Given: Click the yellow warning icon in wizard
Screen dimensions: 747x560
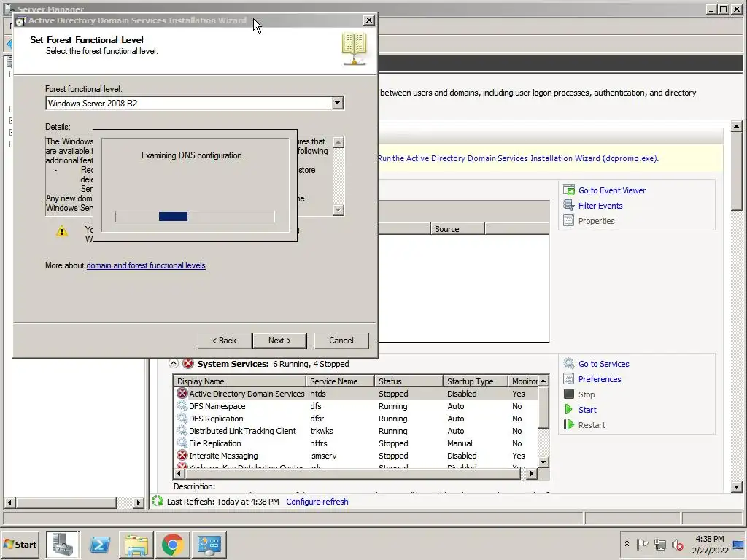Looking at the screenshot, I should 62,231.
